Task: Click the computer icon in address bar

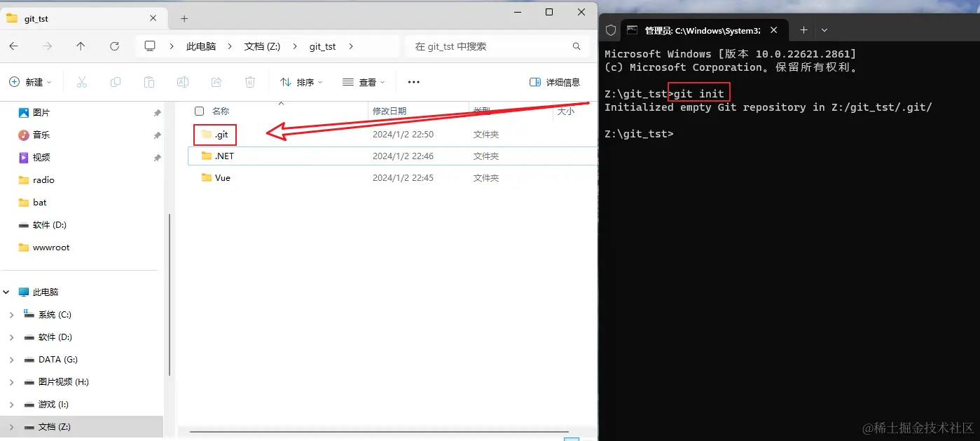Action: pyautogui.click(x=150, y=46)
